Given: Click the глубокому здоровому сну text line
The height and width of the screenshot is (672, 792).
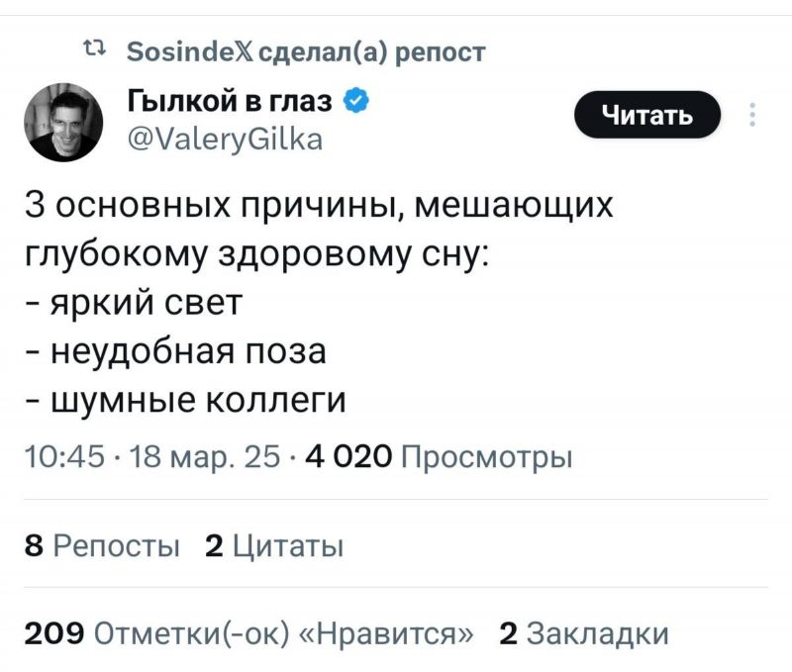Looking at the screenshot, I should point(256,255).
